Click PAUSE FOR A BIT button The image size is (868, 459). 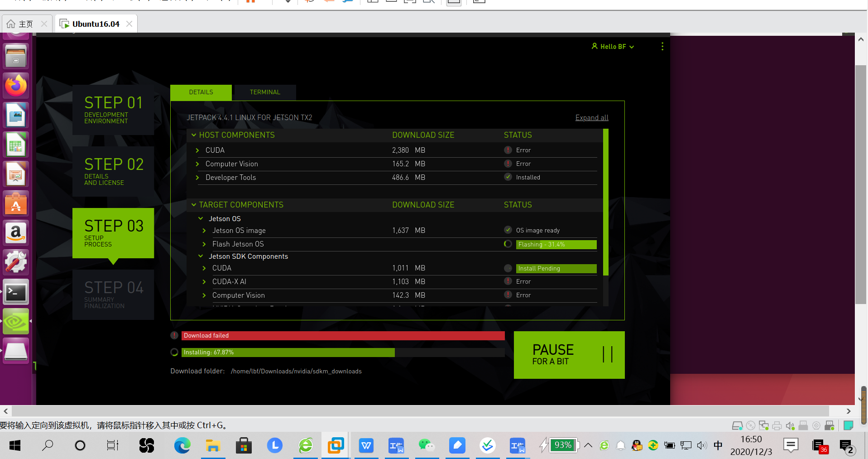tap(569, 355)
